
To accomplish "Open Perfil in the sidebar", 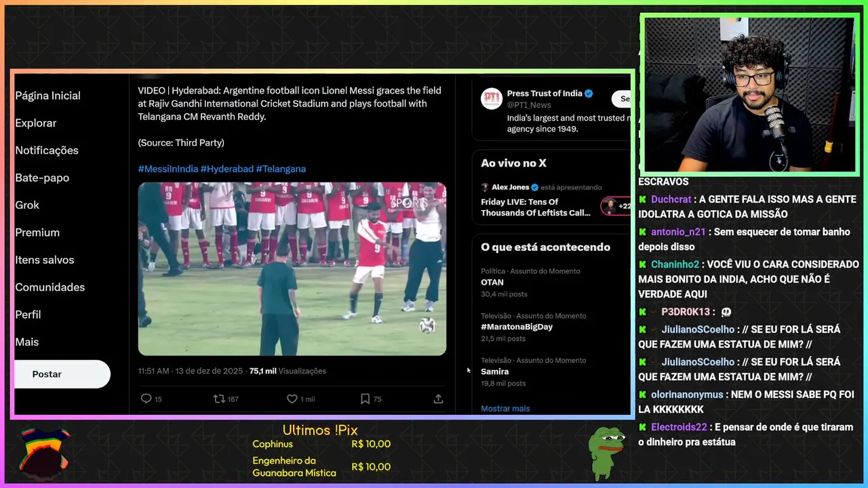I will click(28, 314).
